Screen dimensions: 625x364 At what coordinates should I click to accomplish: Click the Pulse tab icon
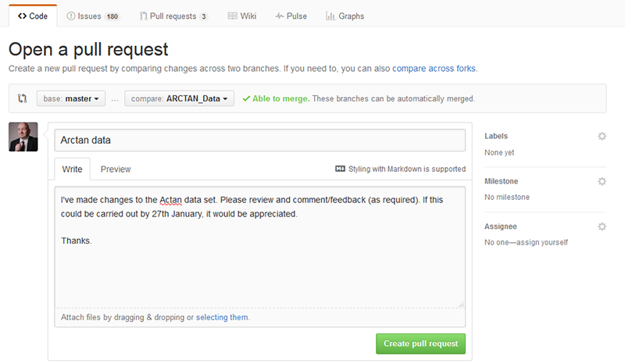[280, 16]
